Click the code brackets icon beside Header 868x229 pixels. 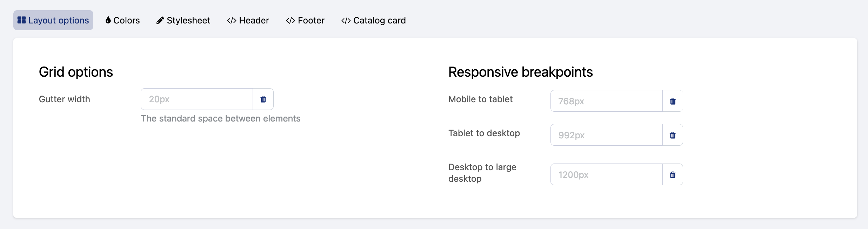[232, 21]
